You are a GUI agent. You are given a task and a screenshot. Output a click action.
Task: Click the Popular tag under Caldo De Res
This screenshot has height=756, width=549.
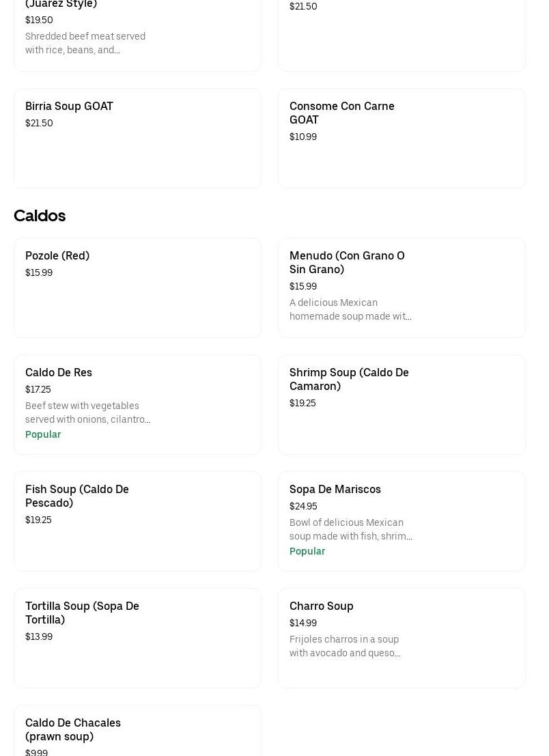pyautogui.click(x=43, y=435)
